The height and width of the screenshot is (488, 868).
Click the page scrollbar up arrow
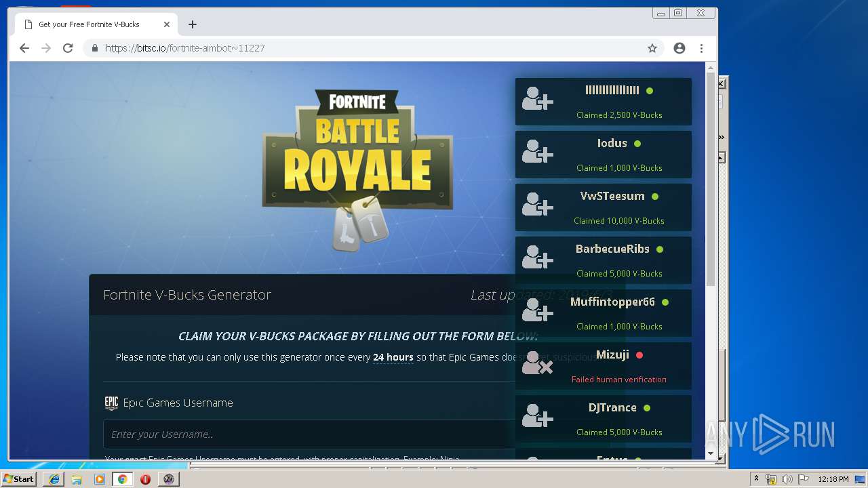click(711, 68)
